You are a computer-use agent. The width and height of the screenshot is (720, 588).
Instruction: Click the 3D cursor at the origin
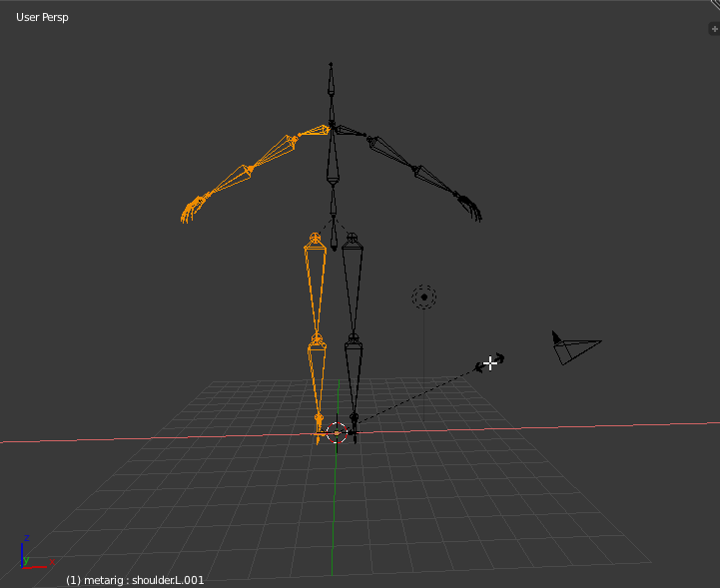(337, 433)
